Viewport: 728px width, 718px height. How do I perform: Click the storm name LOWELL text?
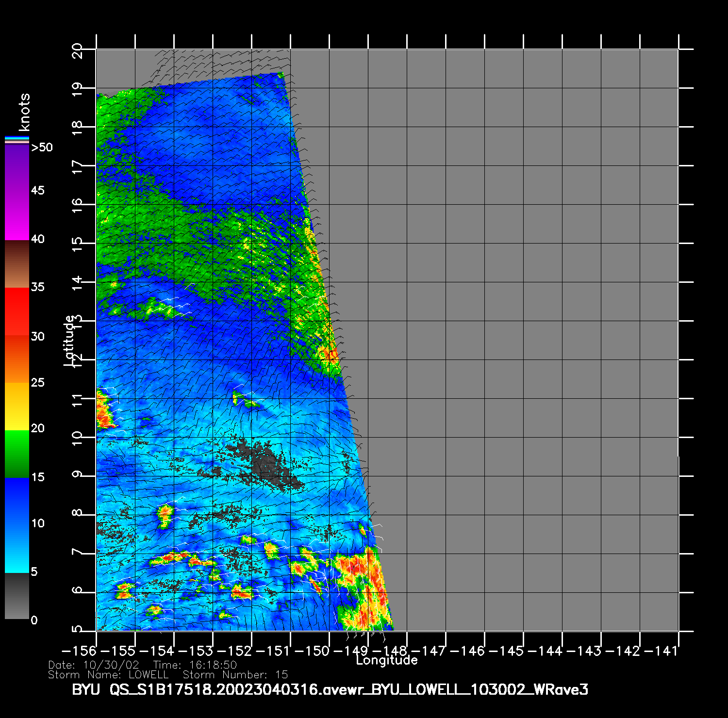click(x=149, y=675)
